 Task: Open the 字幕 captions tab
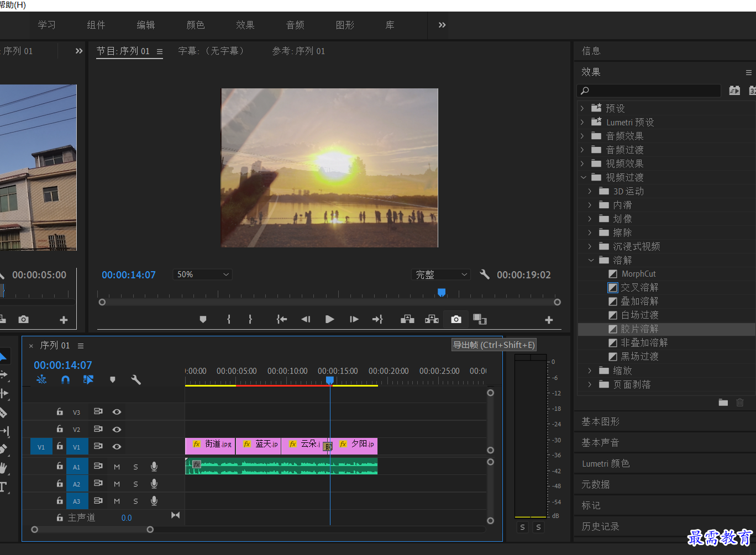click(x=211, y=51)
